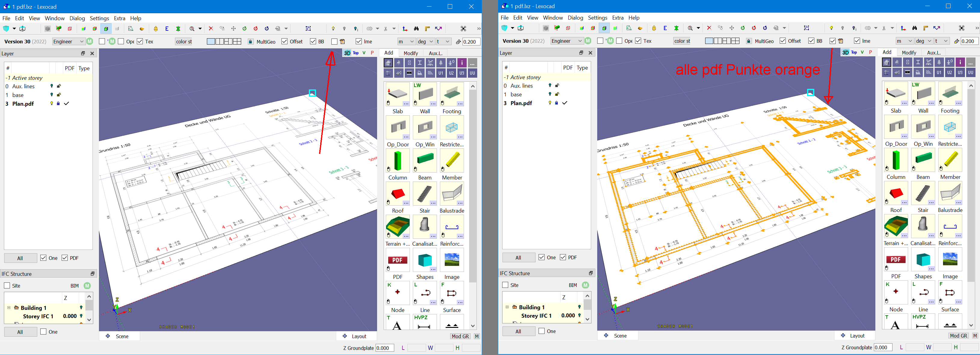Choose the Image element in left window

click(452, 260)
